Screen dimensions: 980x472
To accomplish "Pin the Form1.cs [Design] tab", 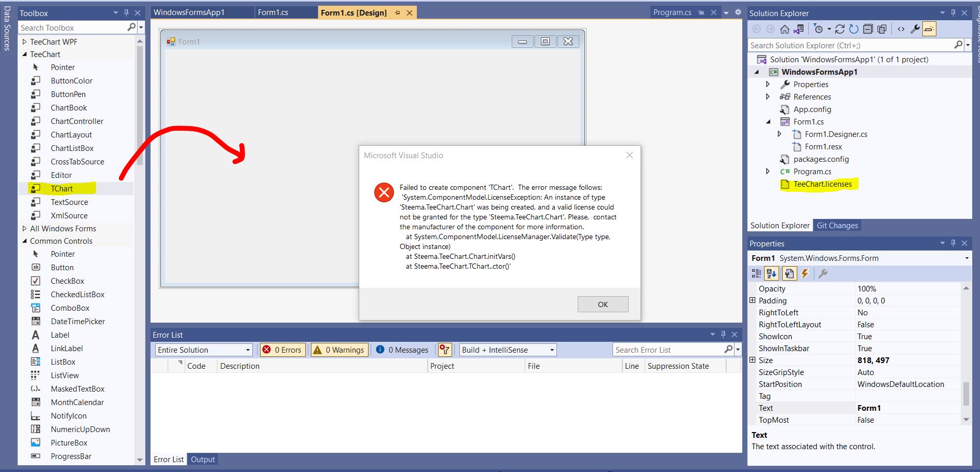I will [x=397, y=12].
